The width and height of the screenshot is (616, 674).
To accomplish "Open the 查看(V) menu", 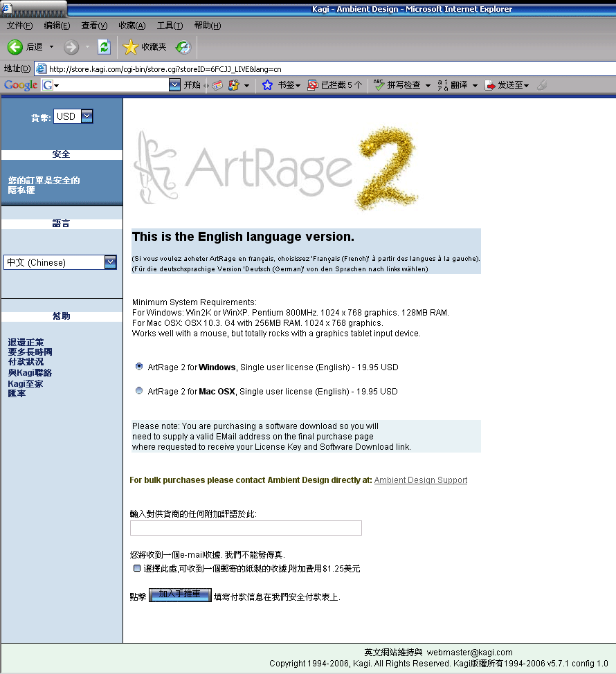I will [94, 26].
